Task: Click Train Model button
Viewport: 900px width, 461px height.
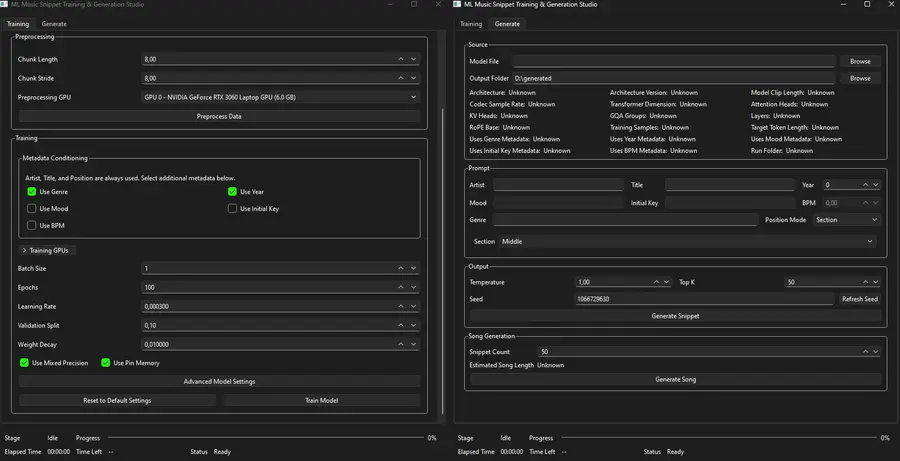Action: (321, 400)
